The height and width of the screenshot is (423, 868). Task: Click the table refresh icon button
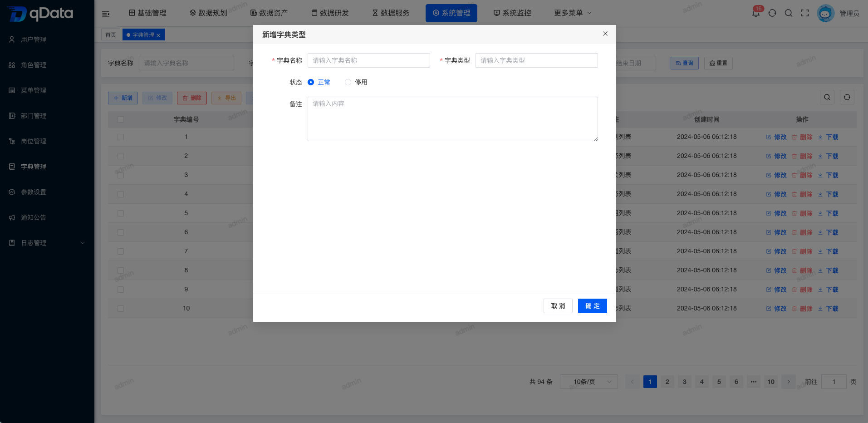point(847,97)
